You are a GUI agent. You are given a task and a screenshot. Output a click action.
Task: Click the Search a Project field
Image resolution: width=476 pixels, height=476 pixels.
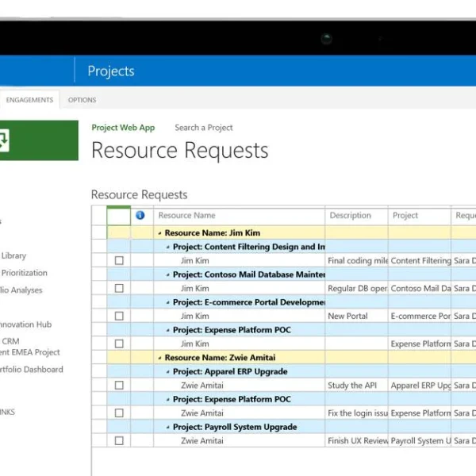point(204,128)
